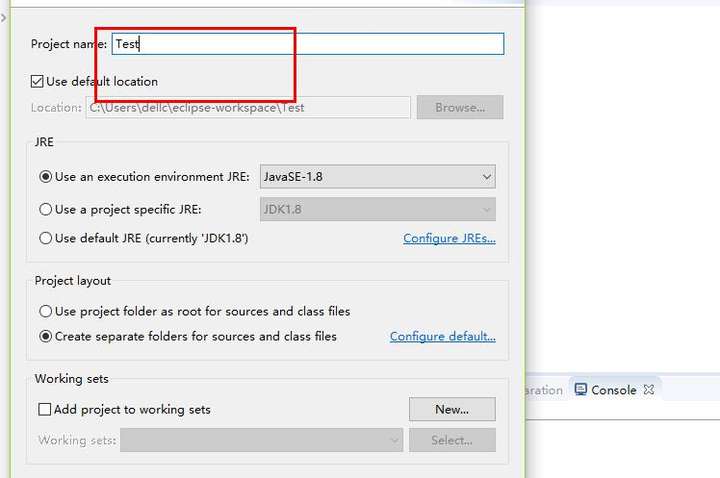Viewport: 720px width, 478px height.
Task: Close the Console tab with its X icon
Action: click(649, 390)
